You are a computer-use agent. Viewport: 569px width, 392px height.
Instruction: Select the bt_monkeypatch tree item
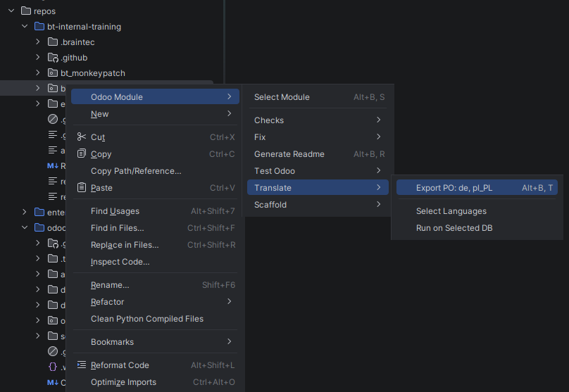click(92, 73)
